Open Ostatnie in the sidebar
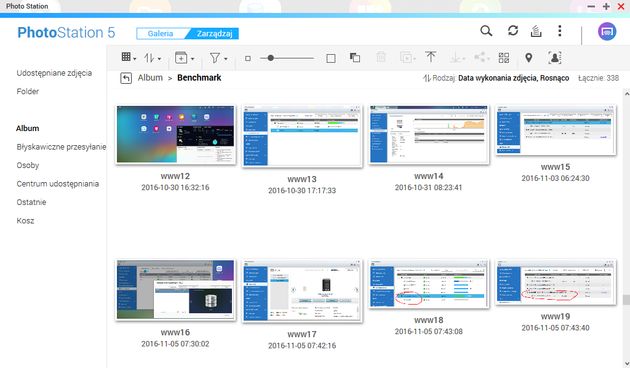The height and width of the screenshot is (368, 630). click(x=31, y=202)
